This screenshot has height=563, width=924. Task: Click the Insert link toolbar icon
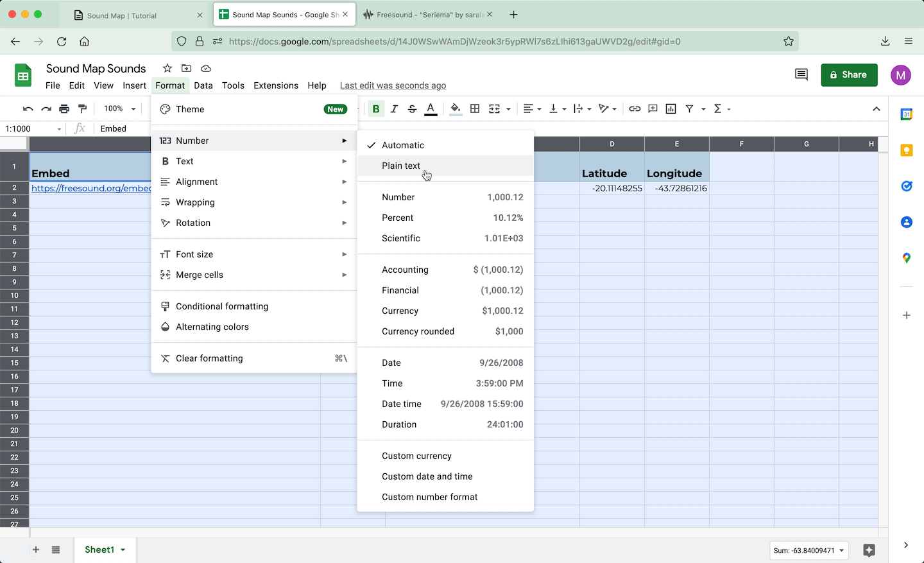[x=635, y=109]
